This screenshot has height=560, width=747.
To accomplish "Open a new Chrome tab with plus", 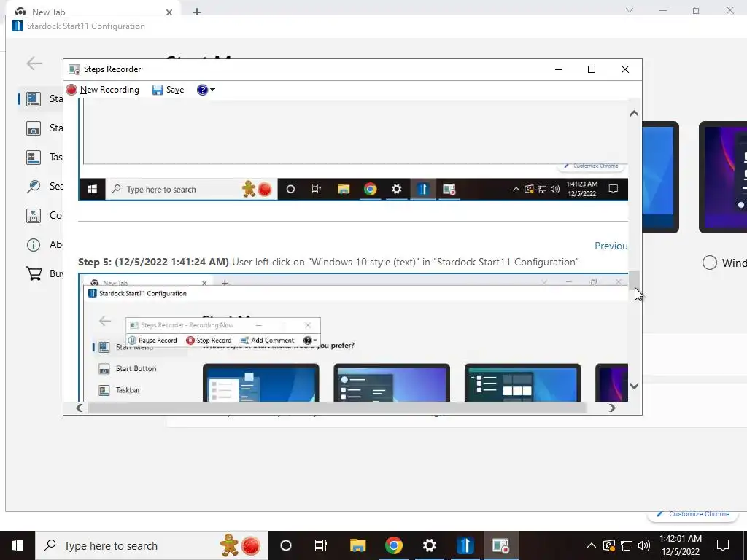I will pos(197,12).
